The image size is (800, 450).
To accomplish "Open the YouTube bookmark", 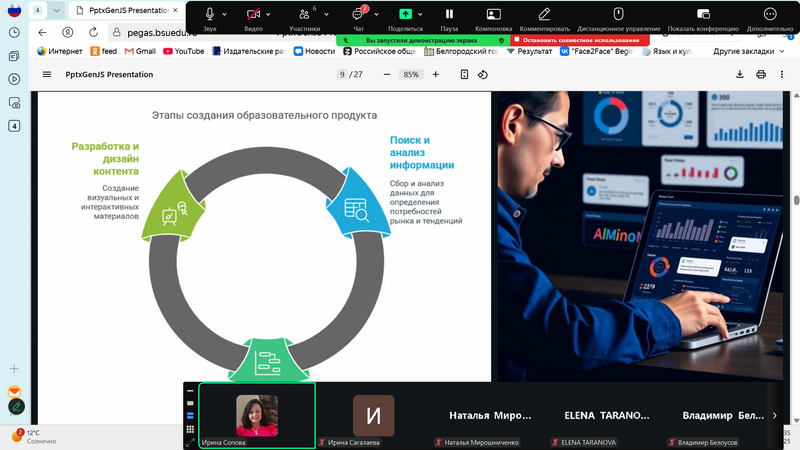I will (183, 50).
